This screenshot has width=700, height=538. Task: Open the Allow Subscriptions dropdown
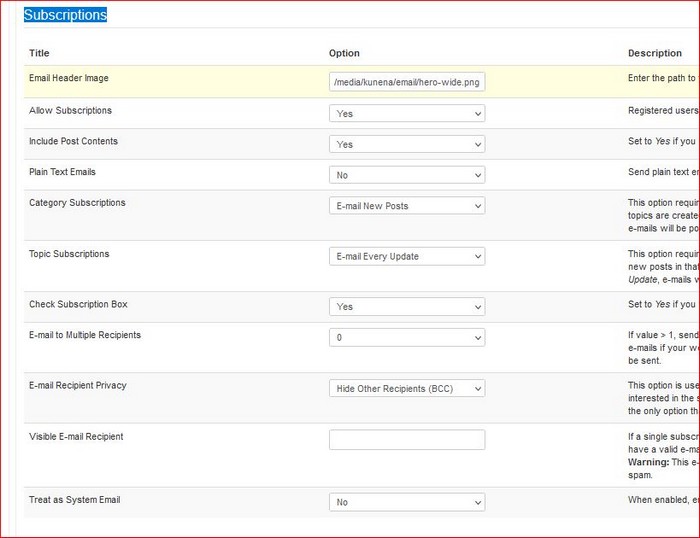coord(407,113)
